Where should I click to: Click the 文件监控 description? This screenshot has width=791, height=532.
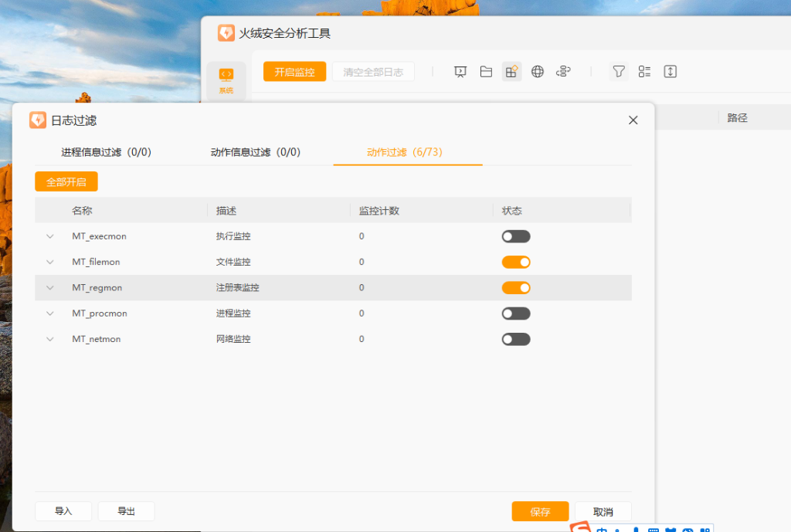tap(233, 263)
